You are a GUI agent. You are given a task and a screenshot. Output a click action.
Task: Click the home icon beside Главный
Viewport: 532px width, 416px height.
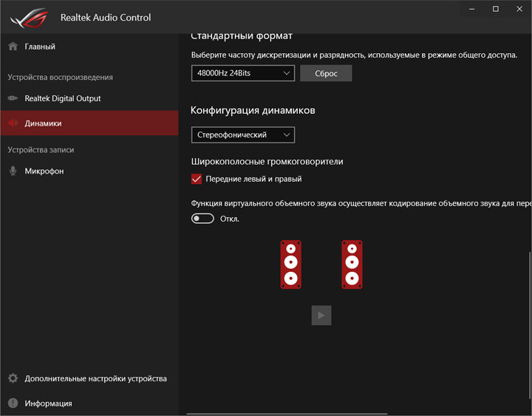[x=13, y=47]
